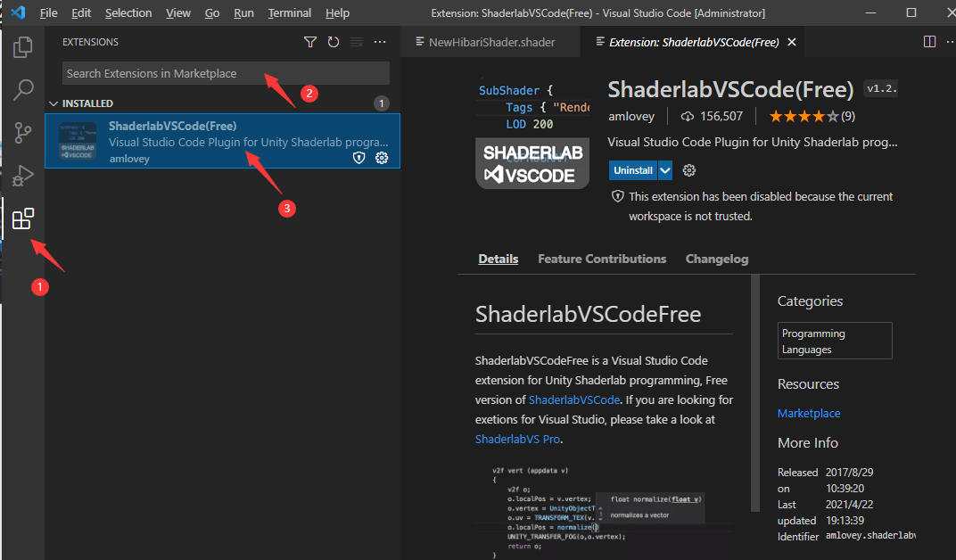Click workspace trust shield on ShaderlabVSCode row

click(359, 158)
